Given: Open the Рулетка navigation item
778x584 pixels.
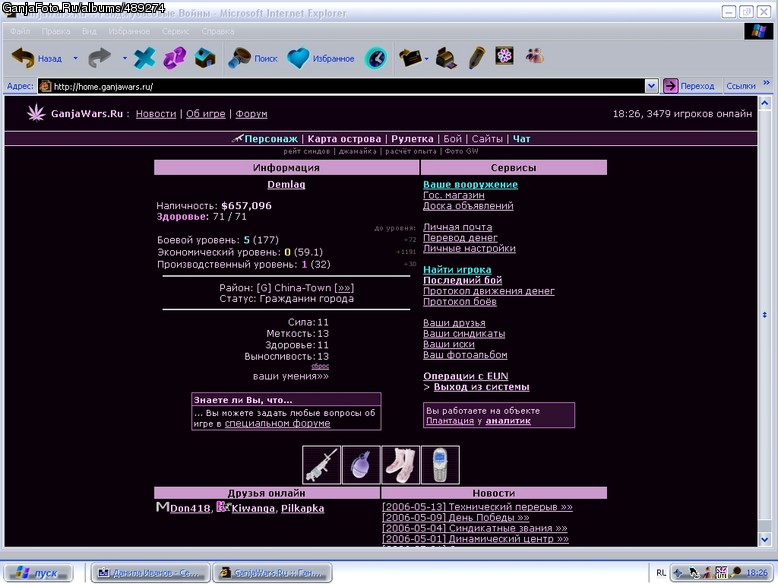Looking at the screenshot, I should pyautogui.click(x=412, y=139).
